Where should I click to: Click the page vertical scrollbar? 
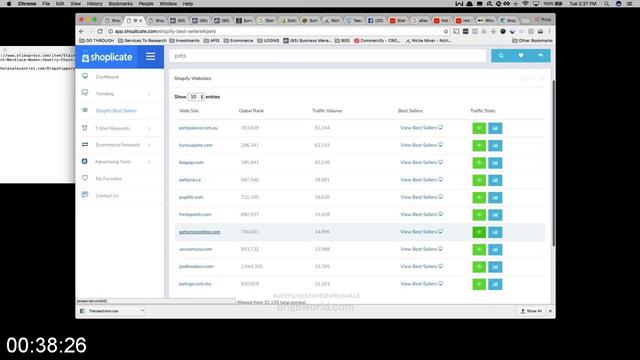point(553,163)
